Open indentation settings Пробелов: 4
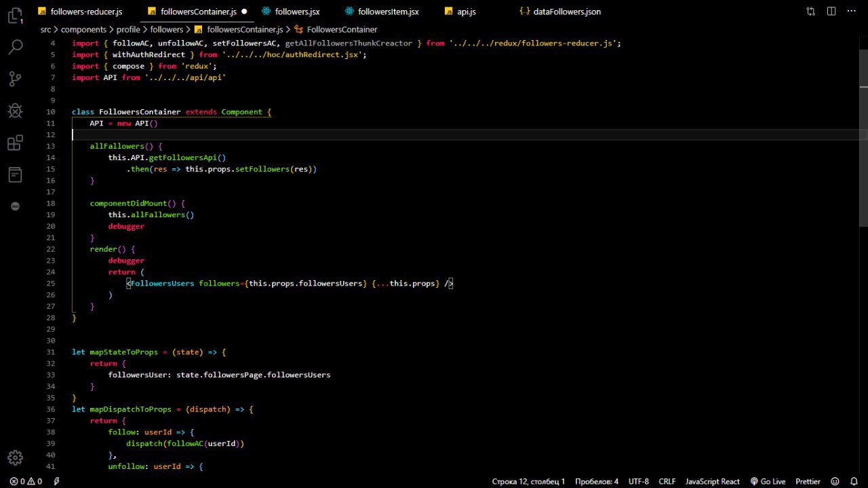This screenshot has width=868, height=488. [x=597, y=481]
